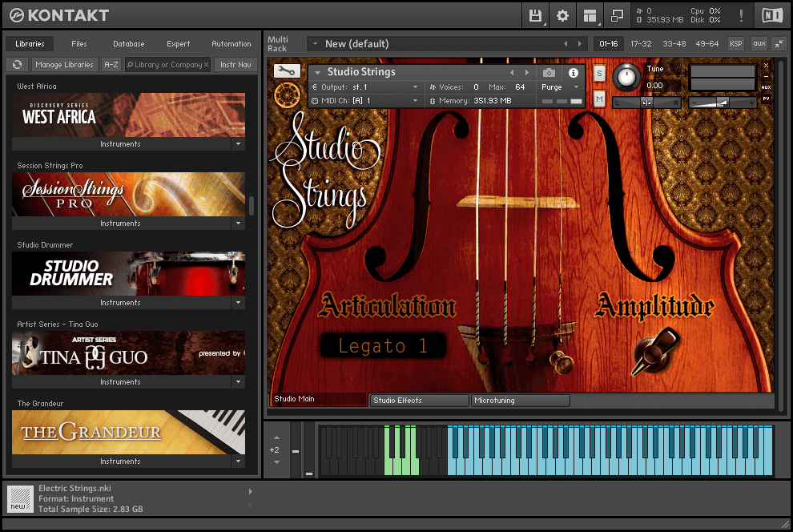
Task: Switch to the Database tab
Action: pyautogui.click(x=128, y=44)
